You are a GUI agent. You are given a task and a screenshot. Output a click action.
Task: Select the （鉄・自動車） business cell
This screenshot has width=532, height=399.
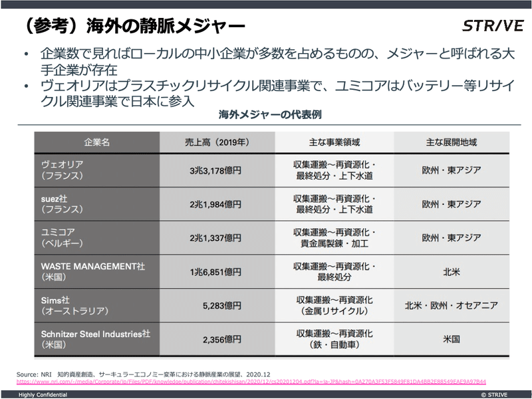(334, 339)
